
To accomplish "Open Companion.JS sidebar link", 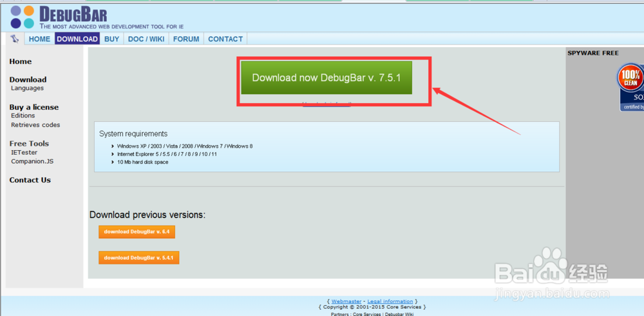I will (x=32, y=161).
